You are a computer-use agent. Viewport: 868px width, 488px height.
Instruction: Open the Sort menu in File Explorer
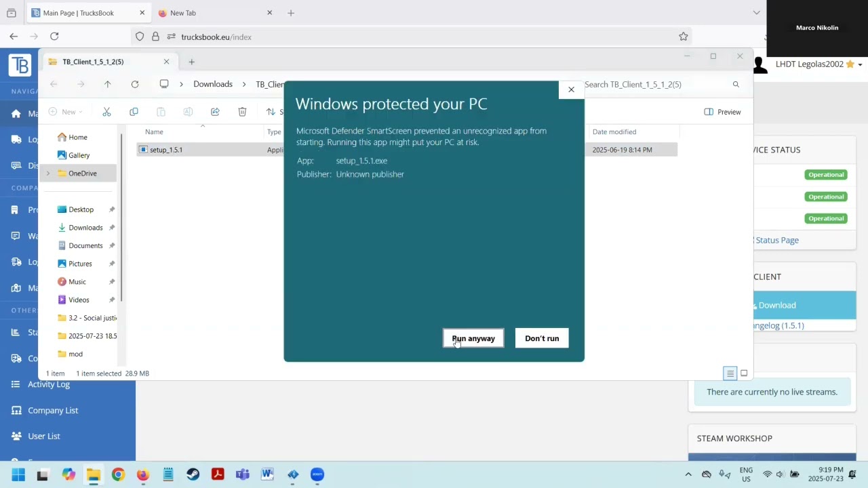274,112
